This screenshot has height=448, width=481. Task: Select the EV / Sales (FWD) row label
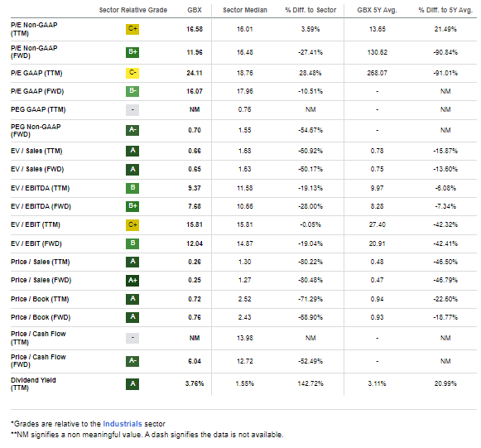(x=37, y=169)
